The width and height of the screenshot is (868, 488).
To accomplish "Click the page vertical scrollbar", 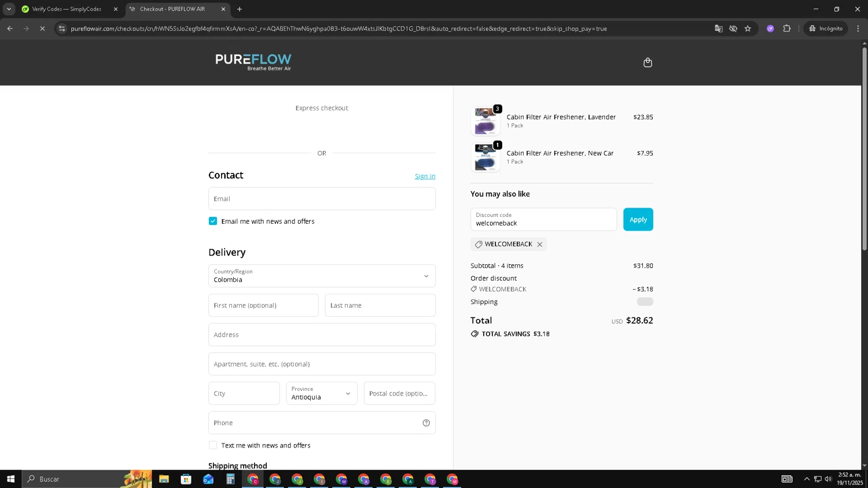I will coord(865,149).
